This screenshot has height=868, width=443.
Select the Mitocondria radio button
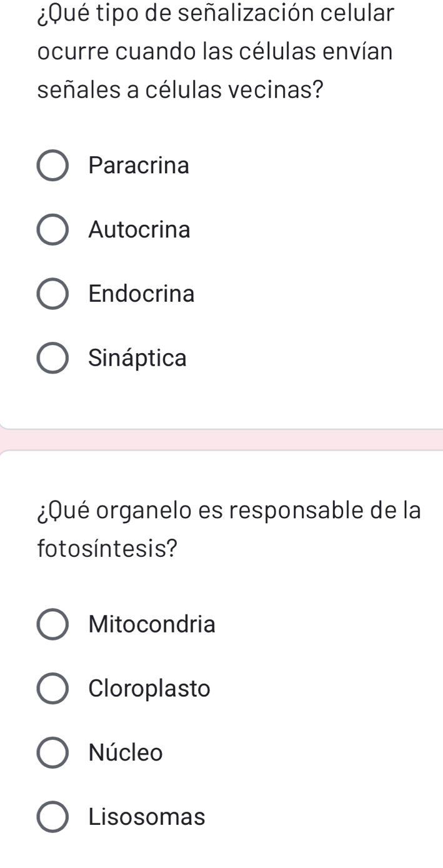(53, 624)
